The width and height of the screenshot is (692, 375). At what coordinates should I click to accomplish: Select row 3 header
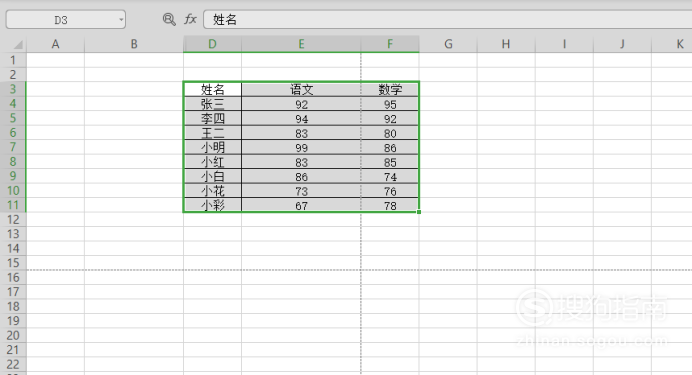(13, 89)
